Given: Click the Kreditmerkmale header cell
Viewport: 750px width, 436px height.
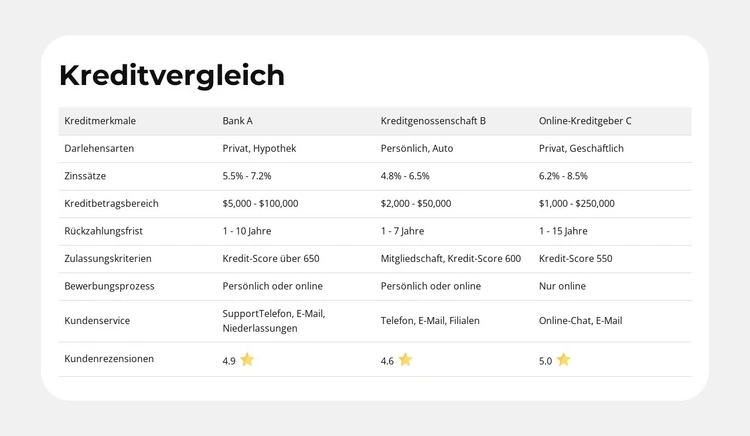Looking at the screenshot, I should pyautogui.click(x=100, y=121).
